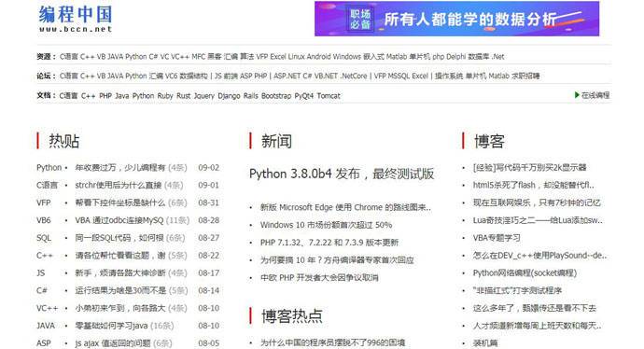644x349 pixels.
Task: Open hot post 零基础如何学习java
Action: 111,326
